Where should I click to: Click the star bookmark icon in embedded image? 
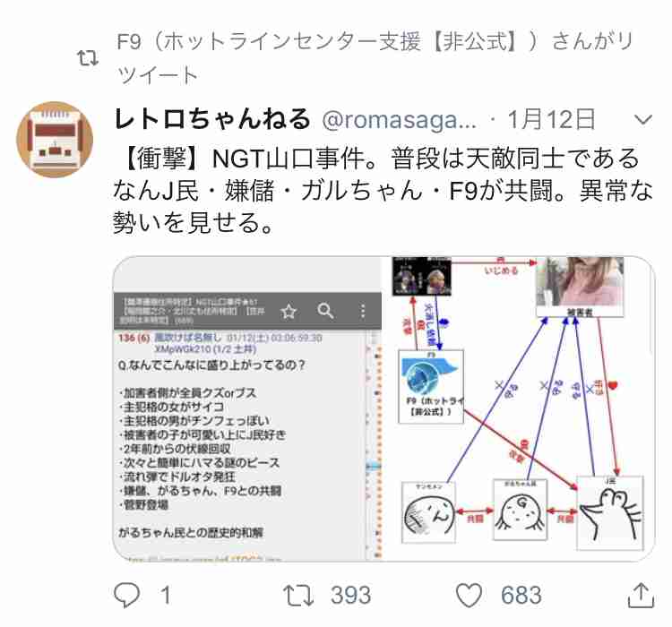289,312
